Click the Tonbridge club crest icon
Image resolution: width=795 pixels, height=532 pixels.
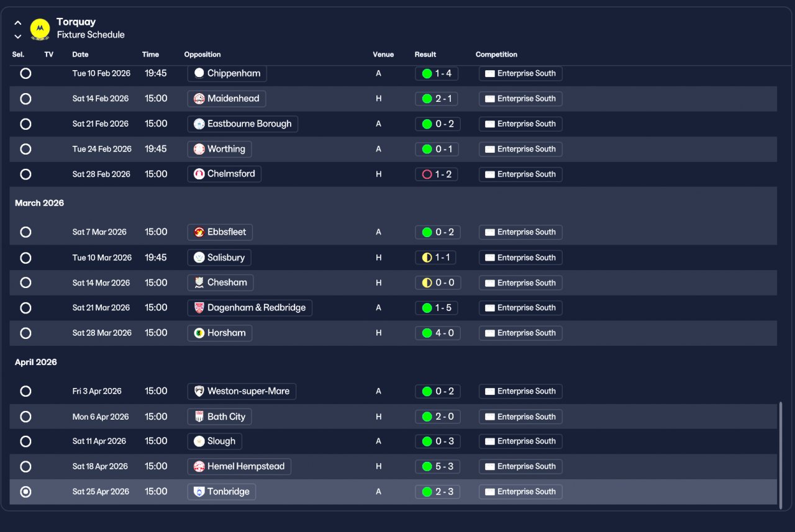(x=199, y=492)
